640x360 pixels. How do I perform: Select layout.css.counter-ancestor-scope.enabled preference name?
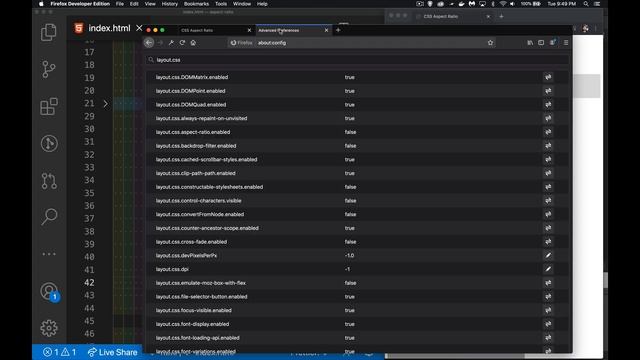(207, 228)
